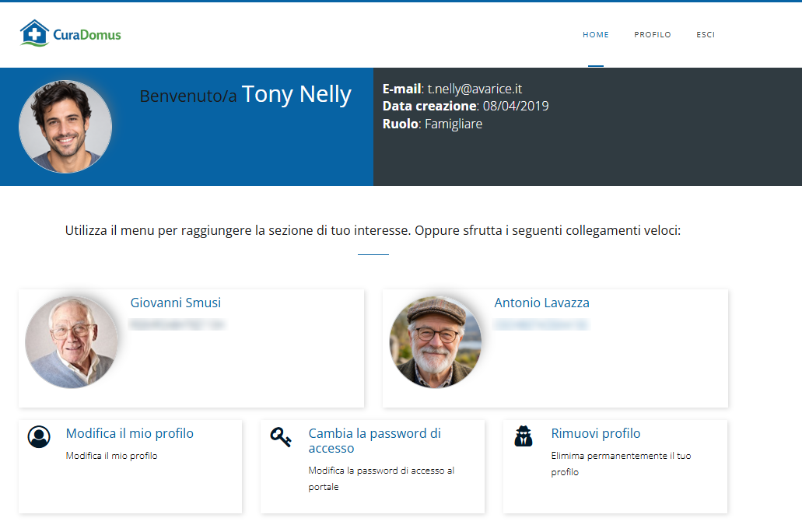
Task: Click 'Modifica il mio profilo' description text
Action: click(x=111, y=456)
